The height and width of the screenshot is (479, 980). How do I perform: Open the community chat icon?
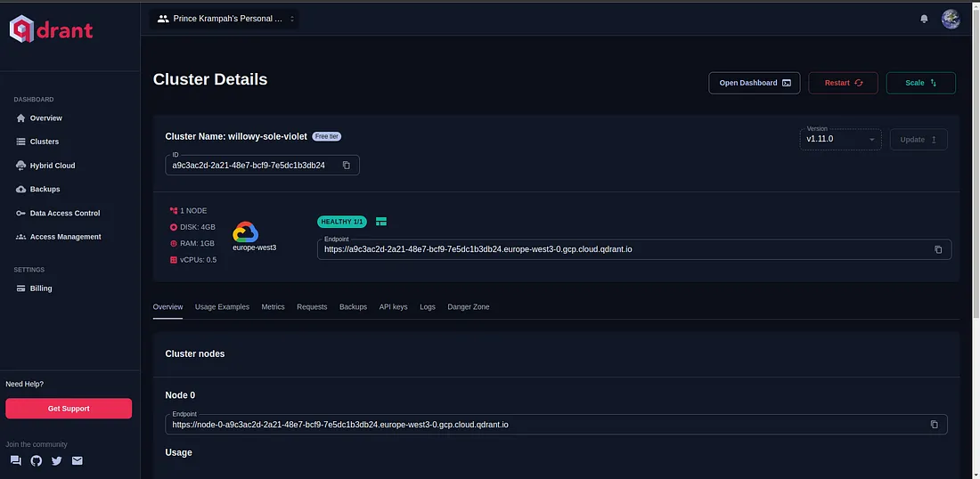pos(16,461)
